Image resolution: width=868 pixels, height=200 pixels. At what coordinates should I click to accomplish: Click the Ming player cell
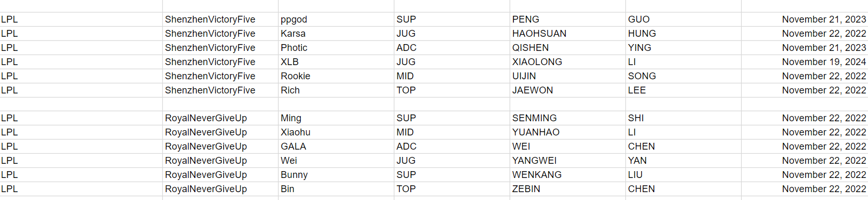336,118
